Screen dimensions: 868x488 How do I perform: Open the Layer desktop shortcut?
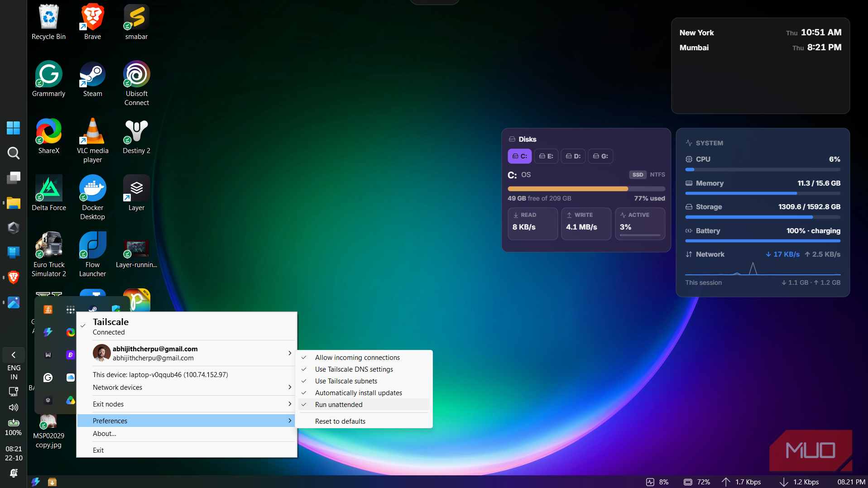click(x=136, y=193)
